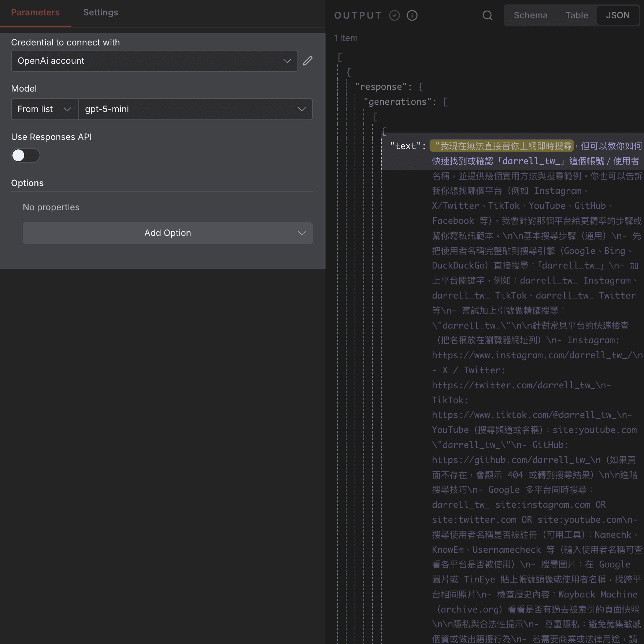This screenshot has height=644, width=644.
Task: Click the info icon next to OUTPUT
Action: point(412,15)
